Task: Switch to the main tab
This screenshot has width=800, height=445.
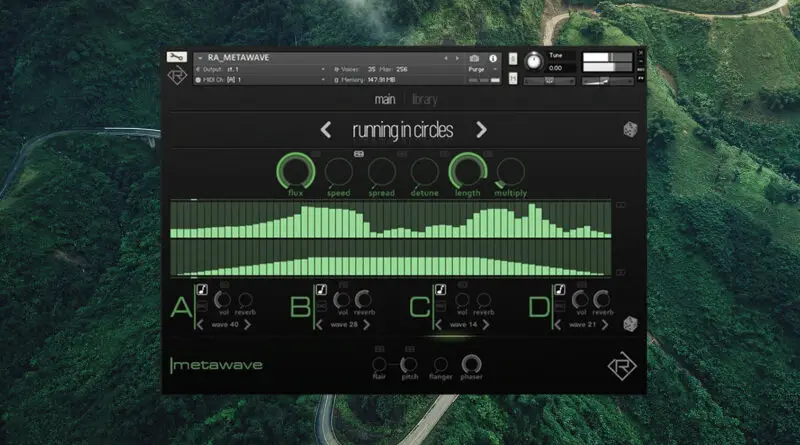Action: pos(385,100)
